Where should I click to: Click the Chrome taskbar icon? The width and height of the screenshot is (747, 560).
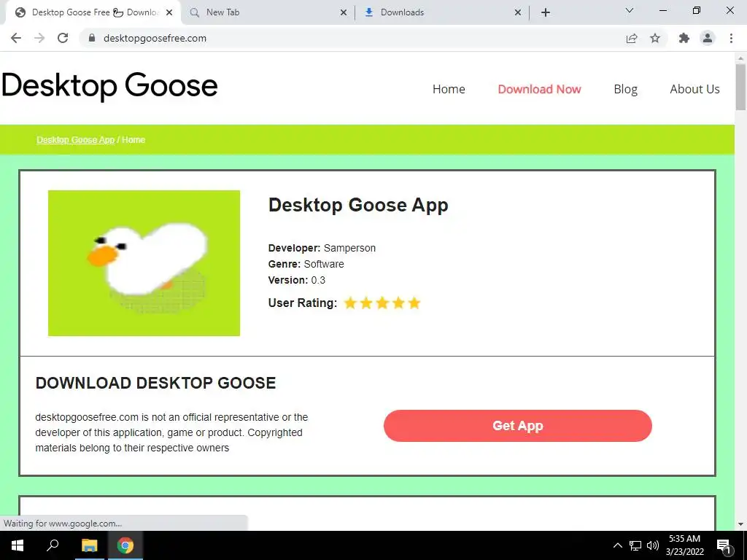(x=125, y=545)
